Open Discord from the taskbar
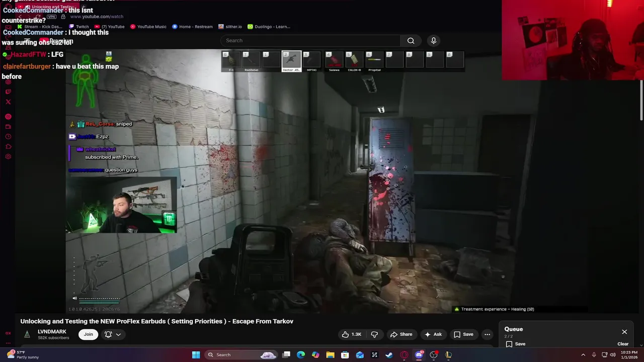The width and height of the screenshot is (644, 362). coord(419,355)
